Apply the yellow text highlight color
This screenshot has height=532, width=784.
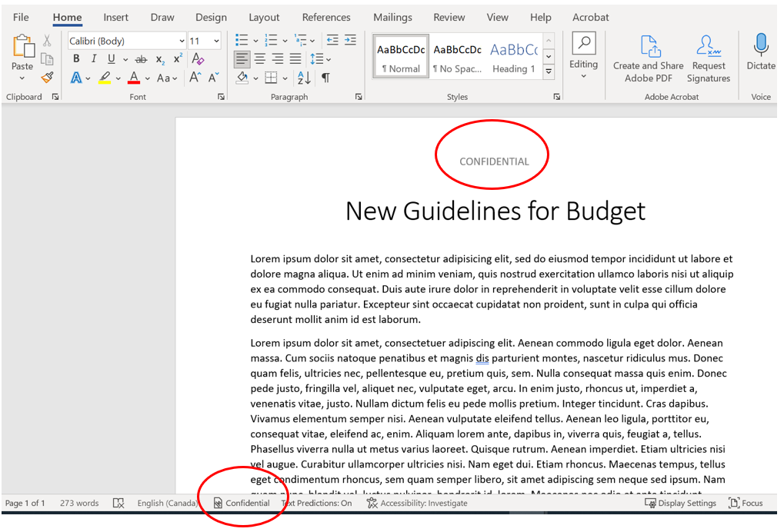105,78
